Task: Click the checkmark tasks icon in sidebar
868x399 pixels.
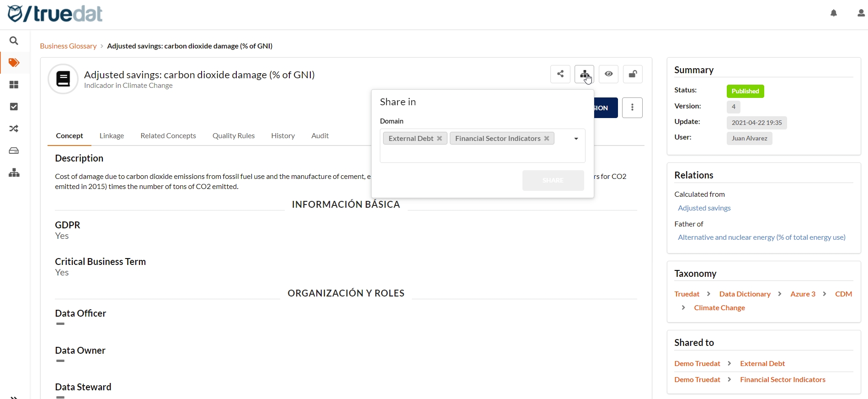Action: pos(14,107)
